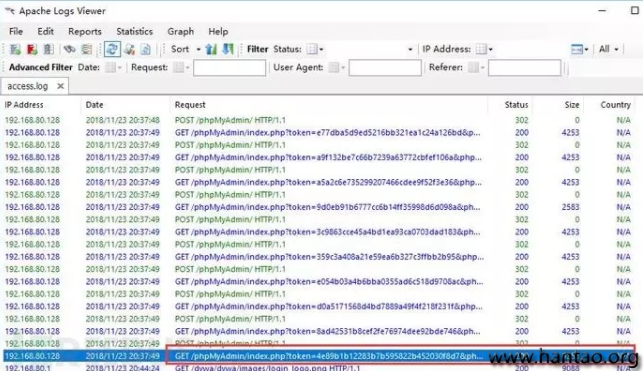644x371 pixels.
Task: Click the GET /dvwa/dvwa/images/login_logo.png request
Action: tap(267, 368)
